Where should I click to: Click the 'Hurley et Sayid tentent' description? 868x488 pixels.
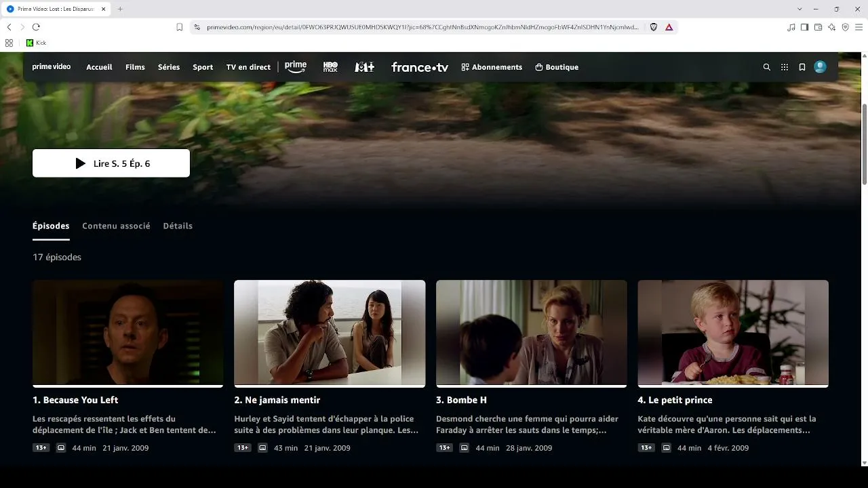pos(326,424)
